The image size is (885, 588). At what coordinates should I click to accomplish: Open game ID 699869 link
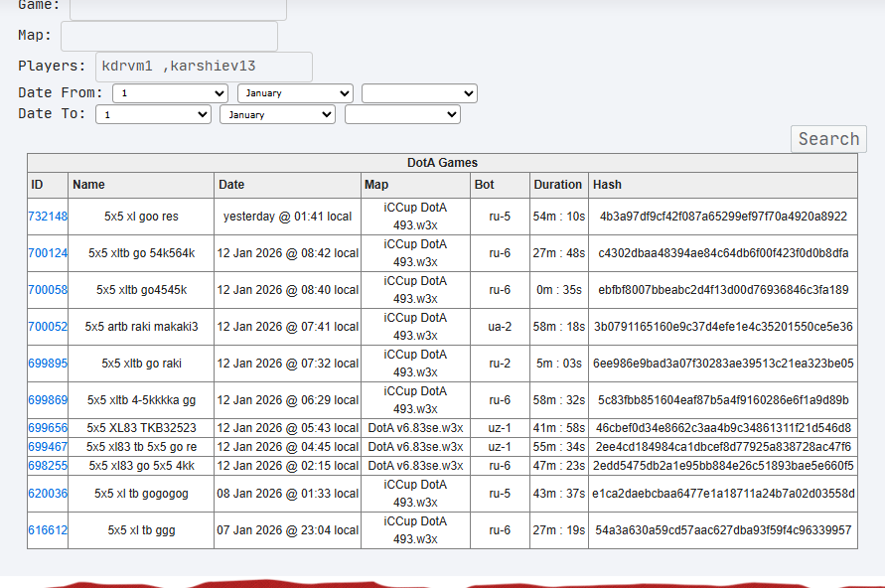tap(48, 399)
